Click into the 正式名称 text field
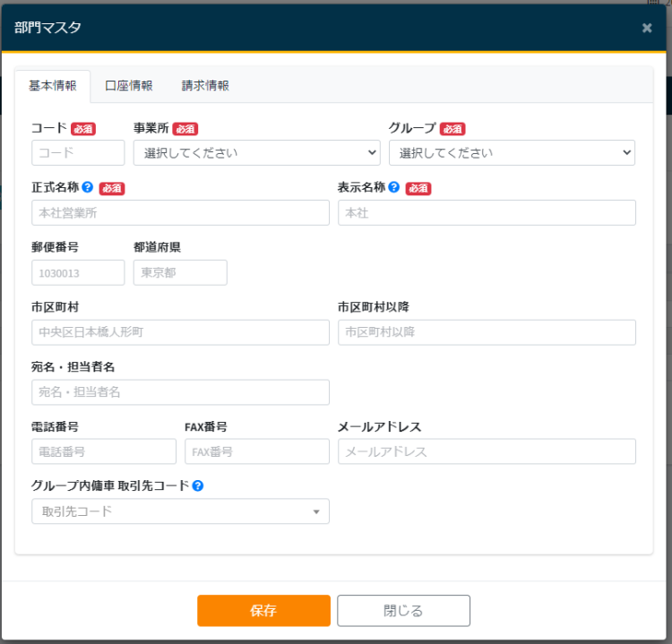This screenshot has width=672, height=644. pos(180,212)
